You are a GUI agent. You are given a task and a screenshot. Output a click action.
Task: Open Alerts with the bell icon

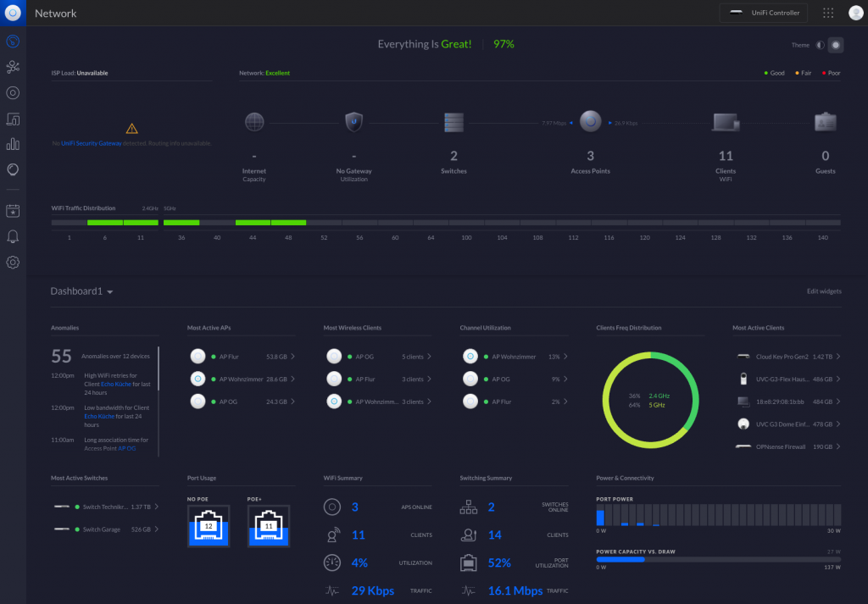[13, 236]
